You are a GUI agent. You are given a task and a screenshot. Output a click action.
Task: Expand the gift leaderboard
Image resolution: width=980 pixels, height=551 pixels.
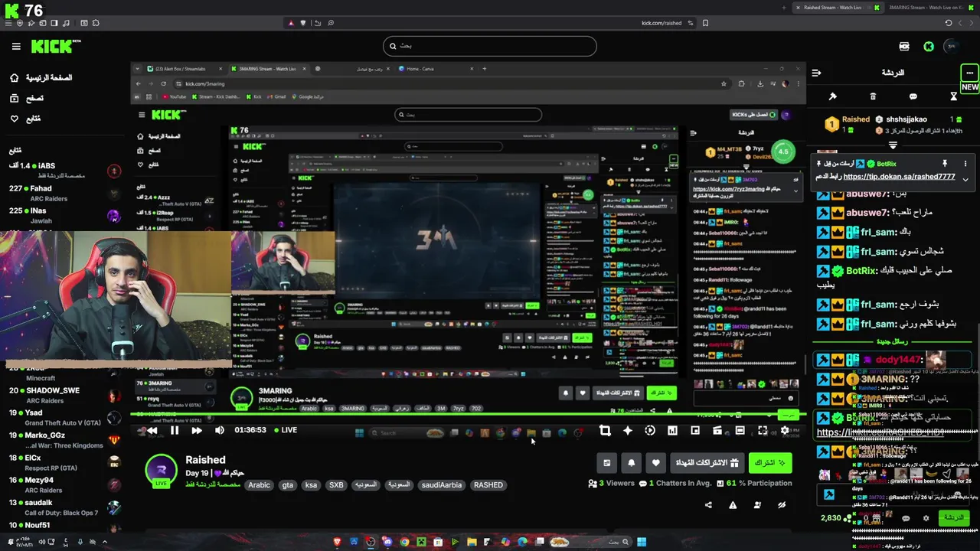(893, 145)
